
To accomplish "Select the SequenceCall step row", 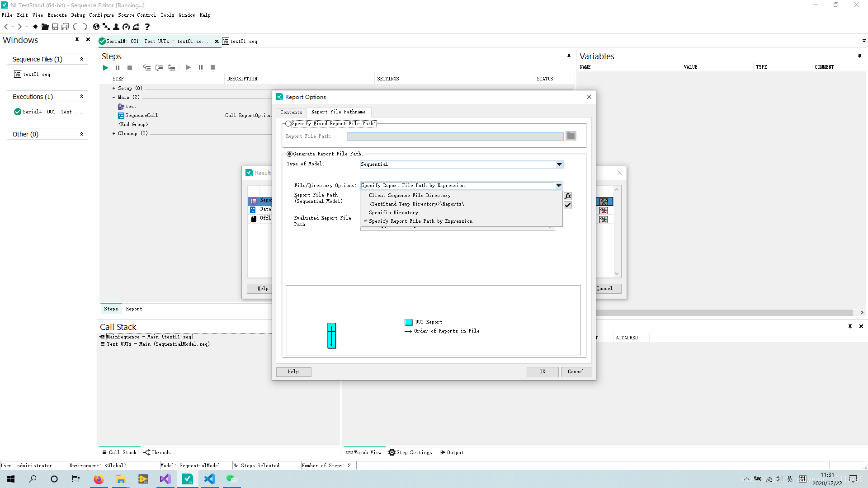I will (x=142, y=116).
